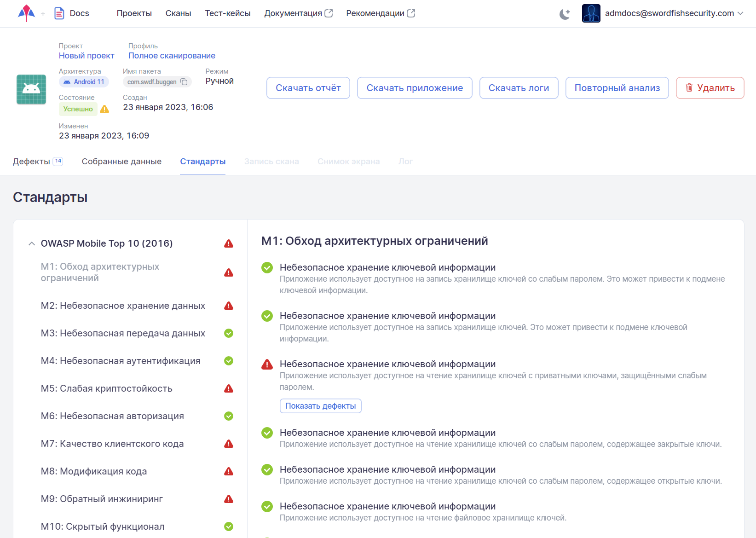Click Скачать приложение button
The height and width of the screenshot is (538, 756).
(415, 88)
